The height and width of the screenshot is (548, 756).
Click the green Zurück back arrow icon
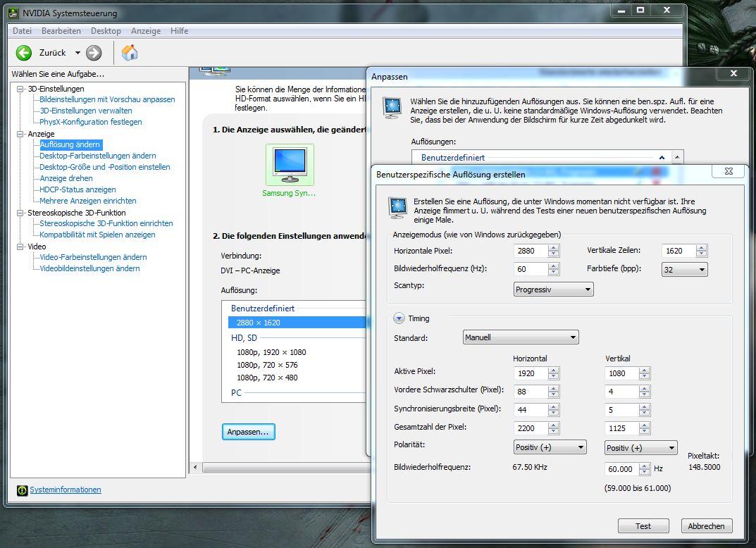point(24,53)
